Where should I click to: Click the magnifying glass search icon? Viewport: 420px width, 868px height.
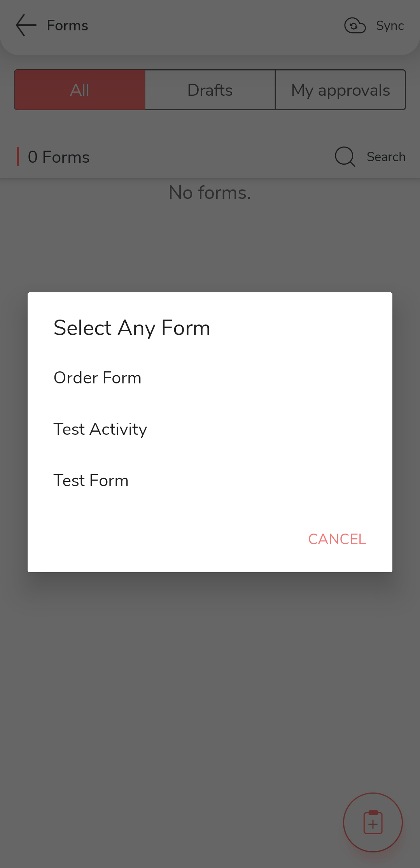pos(345,156)
